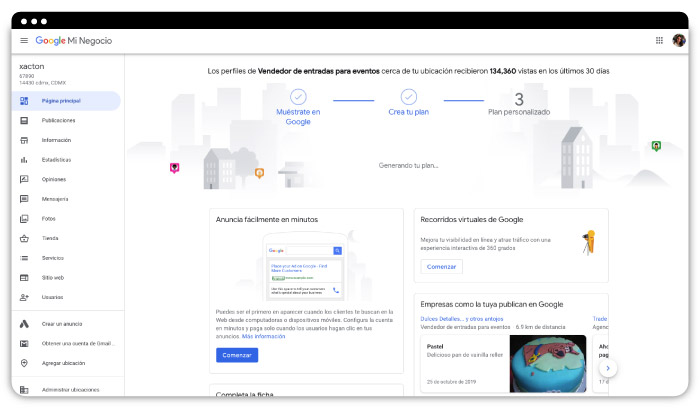Click the Información storefront icon
This screenshot has width=700, height=408.
pos(24,140)
